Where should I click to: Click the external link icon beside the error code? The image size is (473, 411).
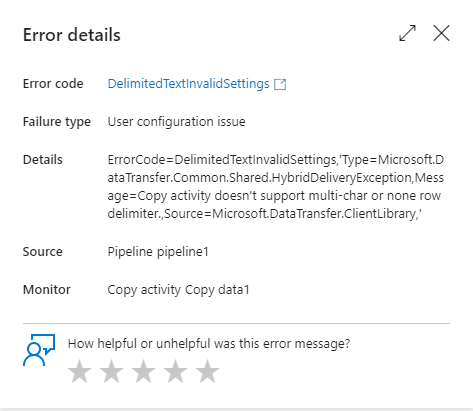[x=280, y=84]
